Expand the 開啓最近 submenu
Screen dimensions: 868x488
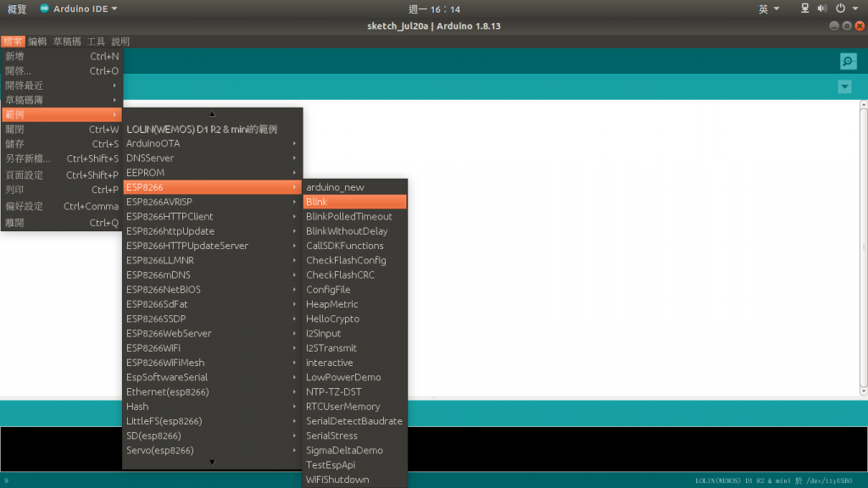pyautogui.click(x=61, y=86)
